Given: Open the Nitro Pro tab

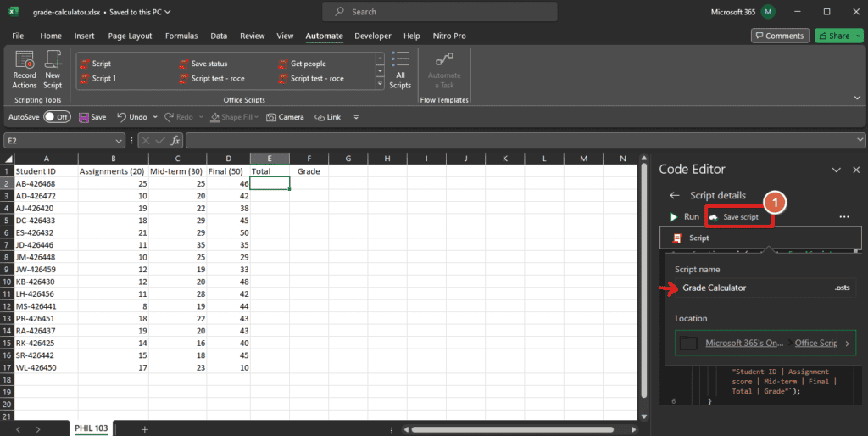Looking at the screenshot, I should [449, 36].
